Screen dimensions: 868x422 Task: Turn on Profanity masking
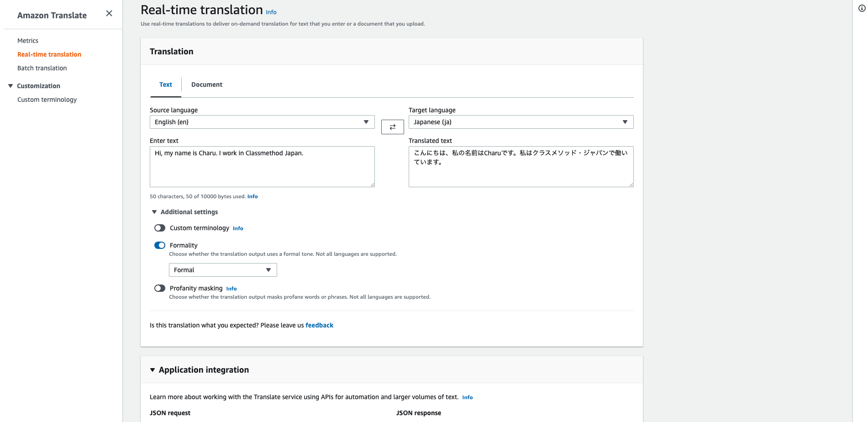(159, 288)
